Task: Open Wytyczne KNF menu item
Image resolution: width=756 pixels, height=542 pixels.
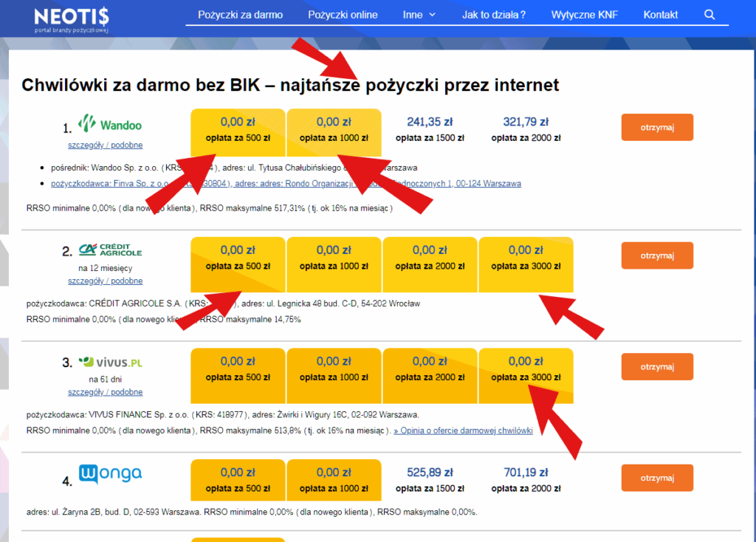Action: point(585,15)
